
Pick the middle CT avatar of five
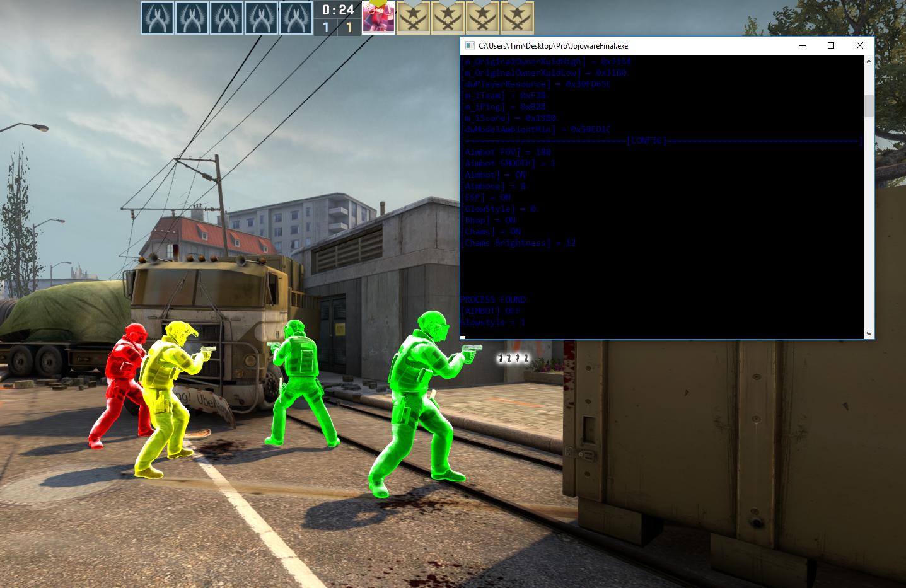coord(226,18)
